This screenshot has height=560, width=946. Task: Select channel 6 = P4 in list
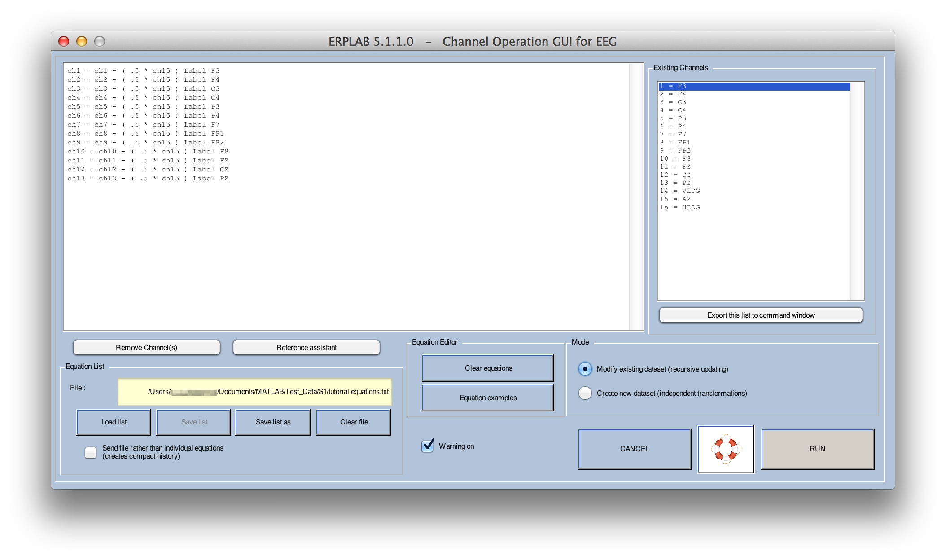(x=754, y=127)
